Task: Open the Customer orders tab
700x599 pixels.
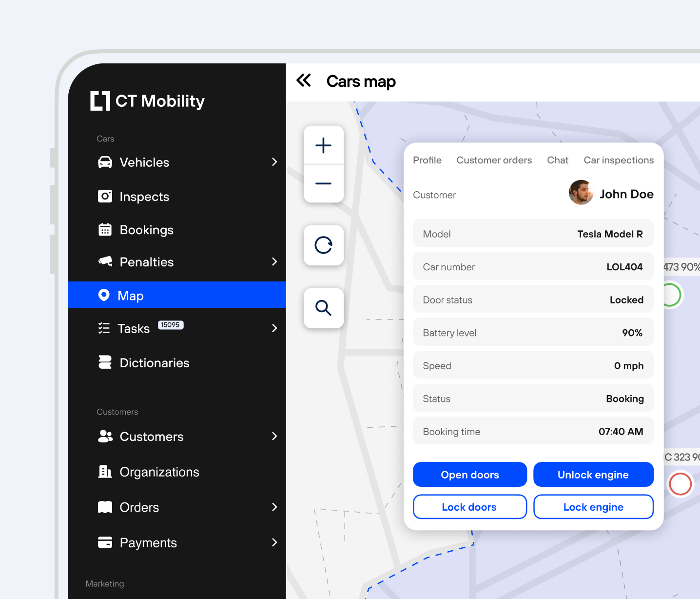Action: [494, 160]
